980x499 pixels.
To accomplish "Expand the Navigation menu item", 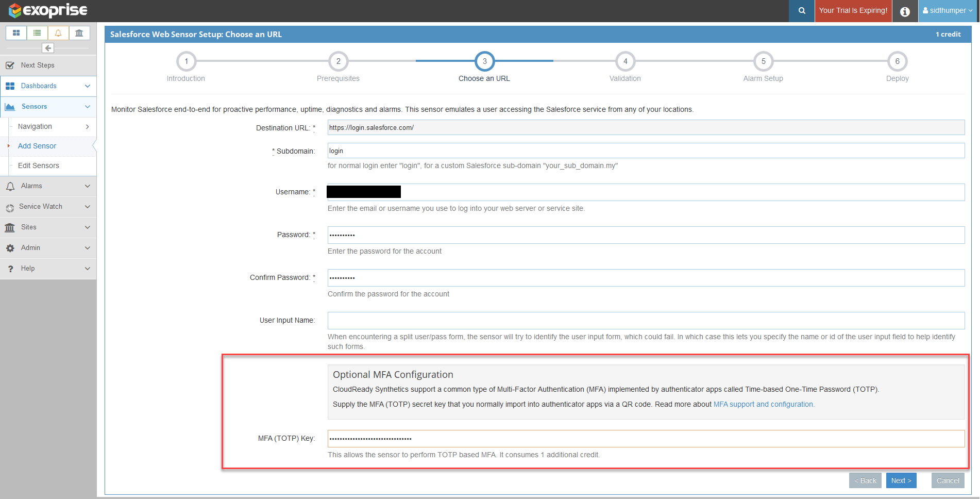I will pos(35,126).
